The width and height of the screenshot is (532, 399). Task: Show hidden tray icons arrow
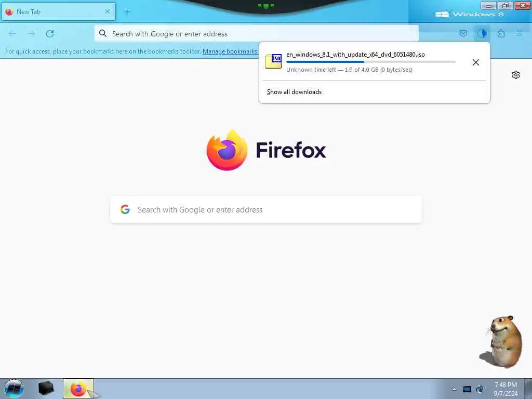[x=454, y=389]
